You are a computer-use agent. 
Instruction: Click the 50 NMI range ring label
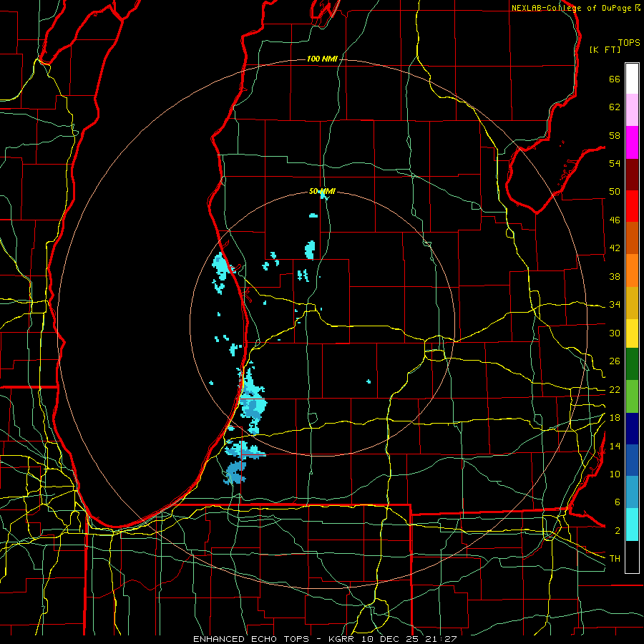click(322, 191)
